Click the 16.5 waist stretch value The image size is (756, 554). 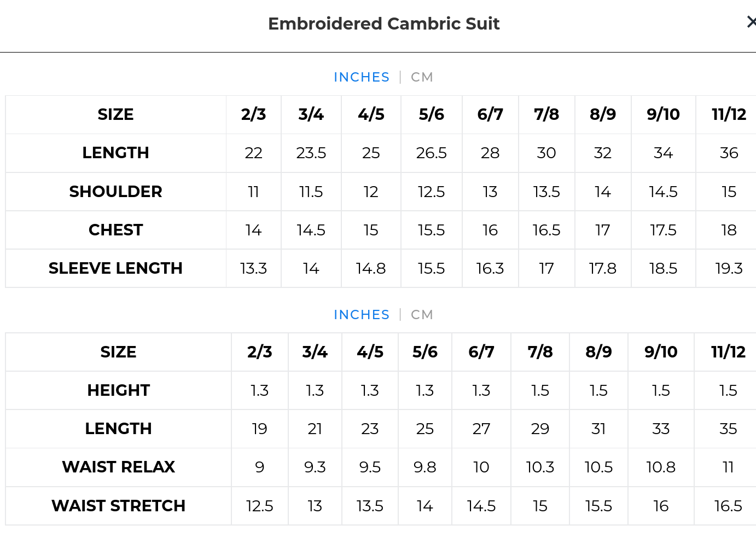click(728, 506)
